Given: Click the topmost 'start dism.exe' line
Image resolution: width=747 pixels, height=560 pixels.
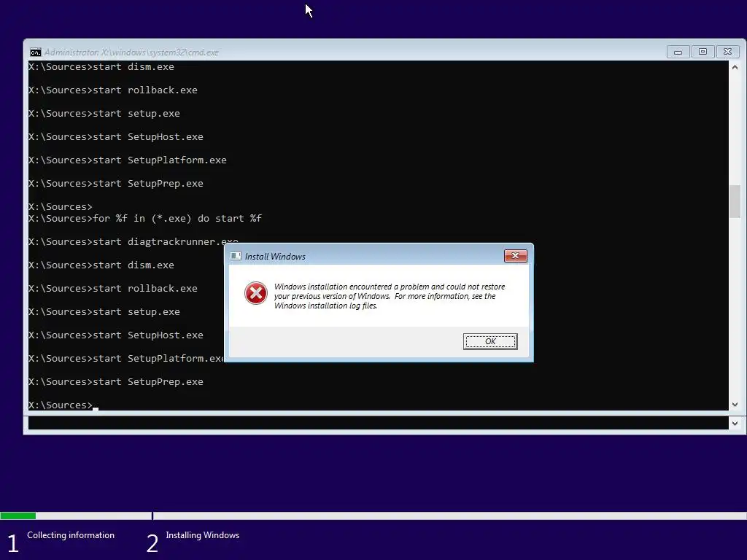Looking at the screenshot, I should 101,67.
